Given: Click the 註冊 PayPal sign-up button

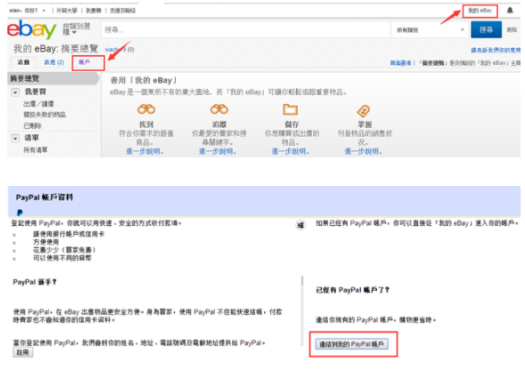Looking at the screenshot, I should (23, 352).
